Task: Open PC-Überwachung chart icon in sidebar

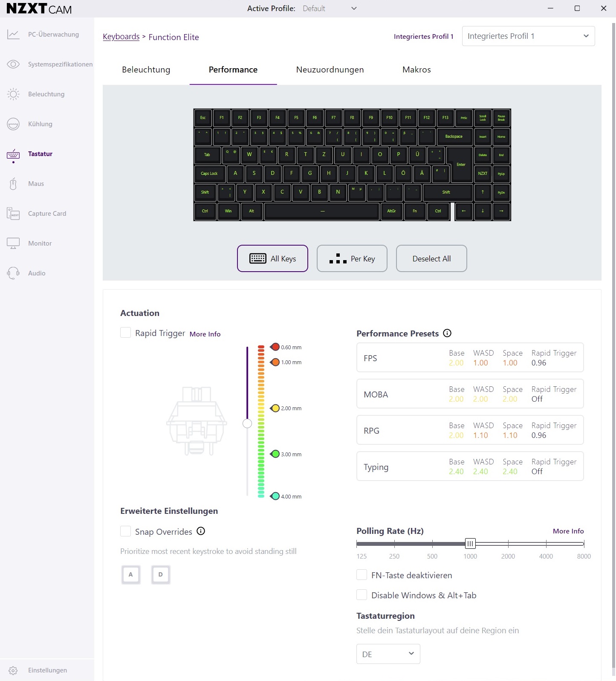Action: (13, 35)
